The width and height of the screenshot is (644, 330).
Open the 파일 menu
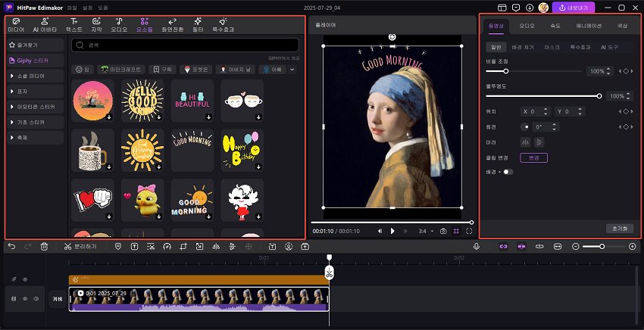point(72,8)
